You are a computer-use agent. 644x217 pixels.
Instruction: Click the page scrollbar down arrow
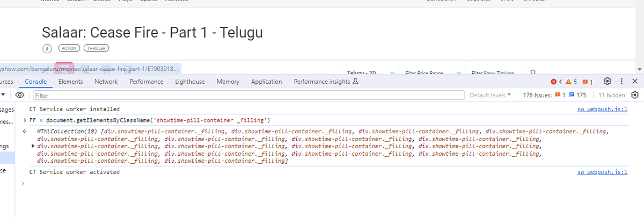639,69
